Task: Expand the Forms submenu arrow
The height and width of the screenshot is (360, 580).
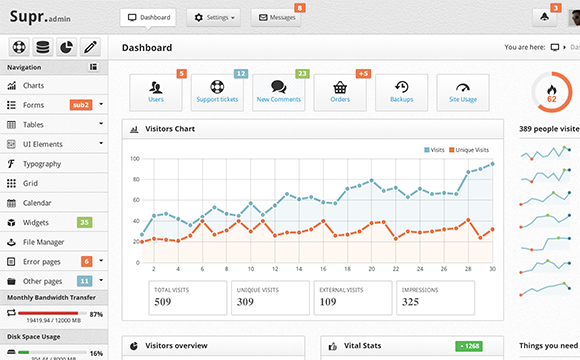Action: coord(101,104)
